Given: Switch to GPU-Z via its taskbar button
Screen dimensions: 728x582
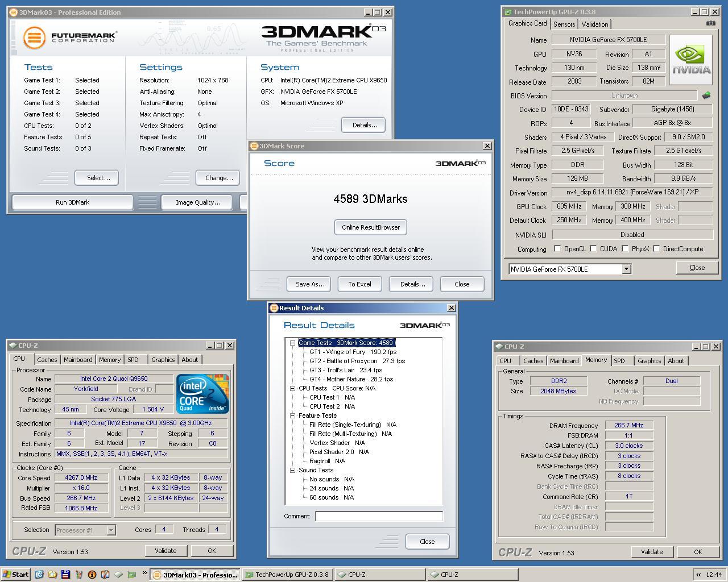Looking at the screenshot, I should (x=287, y=575).
